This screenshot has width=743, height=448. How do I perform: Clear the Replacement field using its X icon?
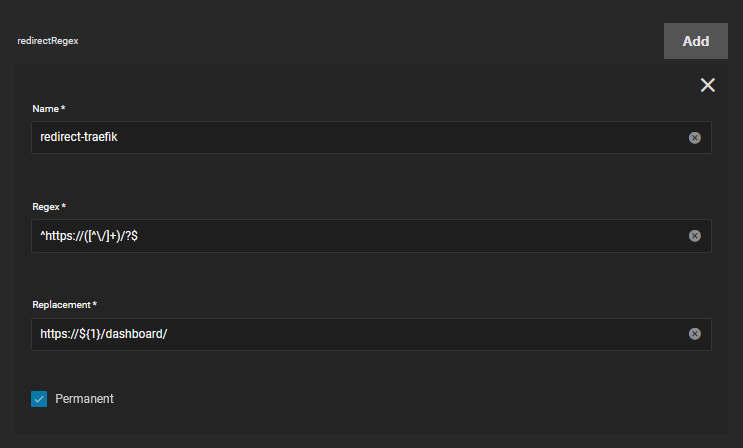[695, 334]
